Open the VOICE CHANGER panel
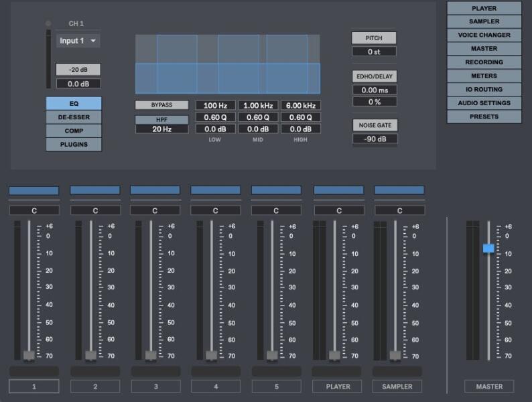The width and height of the screenshot is (532, 402). pyautogui.click(x=484, y=35)
